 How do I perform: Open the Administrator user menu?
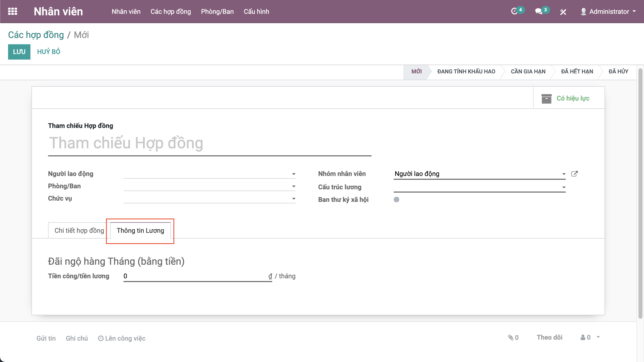point(608,12)
